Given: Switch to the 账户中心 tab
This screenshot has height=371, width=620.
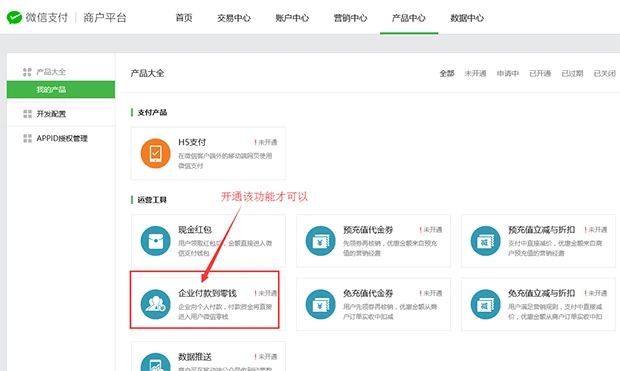Looking at the screenshot, I should tap(292, 18).
